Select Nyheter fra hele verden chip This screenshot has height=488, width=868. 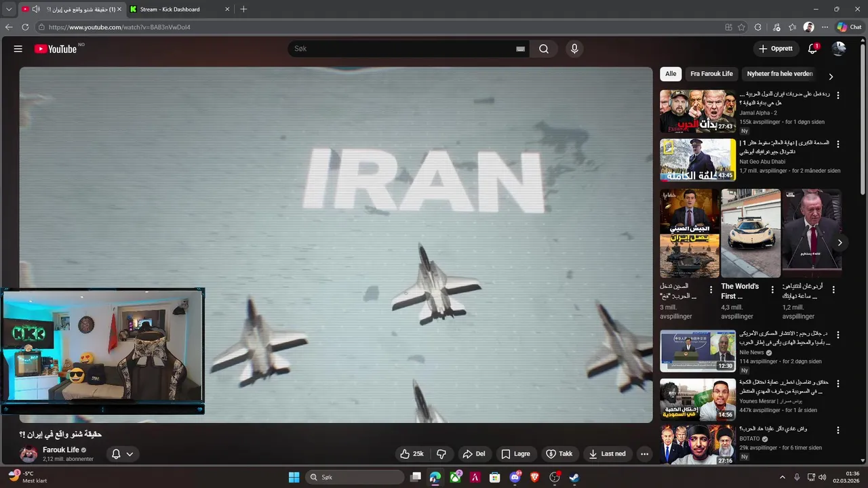(780, 74)
